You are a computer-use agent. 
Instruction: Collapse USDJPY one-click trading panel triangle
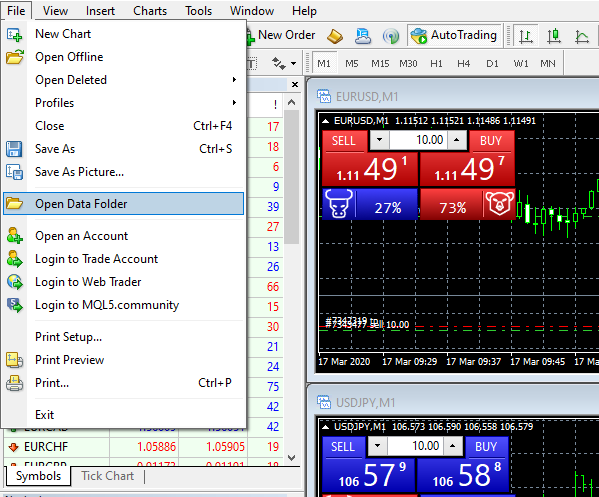click(325, 427)
